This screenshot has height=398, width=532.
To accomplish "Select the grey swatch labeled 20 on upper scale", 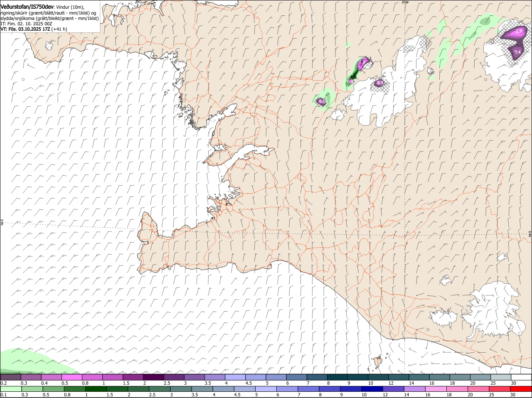I will (x=480, y=377).
